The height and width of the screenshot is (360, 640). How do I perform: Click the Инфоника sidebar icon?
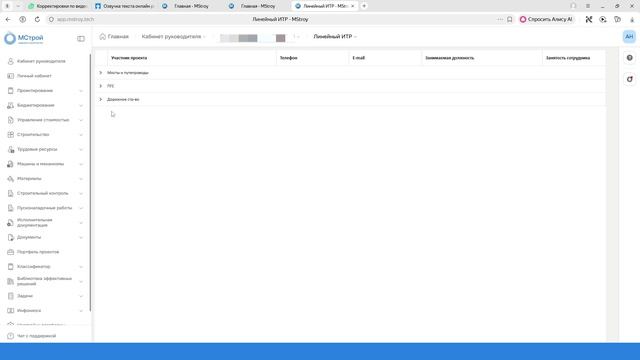click(x=11, y=311)
